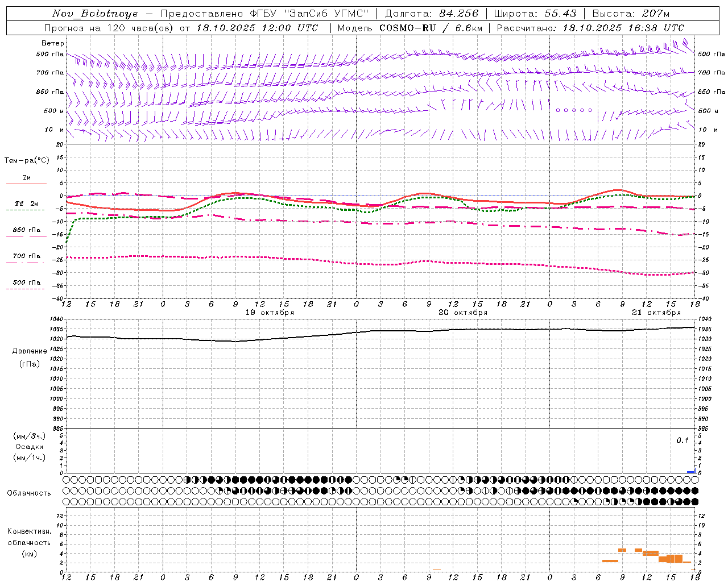Viewport: 728px width, 582px height.
Task: Select the '(мм/1ч.)' precipitation unit label
Action: pos(30,458)
